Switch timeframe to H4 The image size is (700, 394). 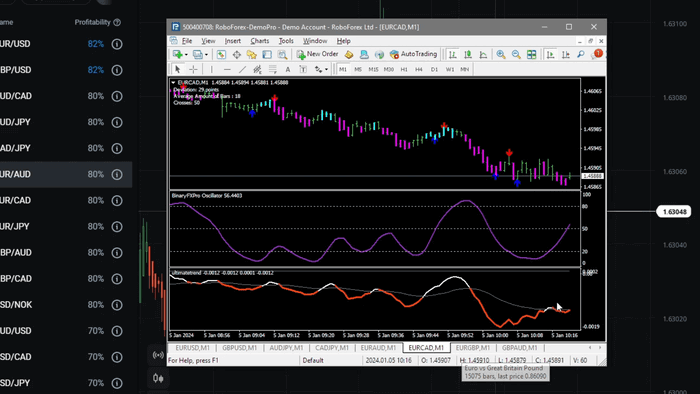coord(419,69)
